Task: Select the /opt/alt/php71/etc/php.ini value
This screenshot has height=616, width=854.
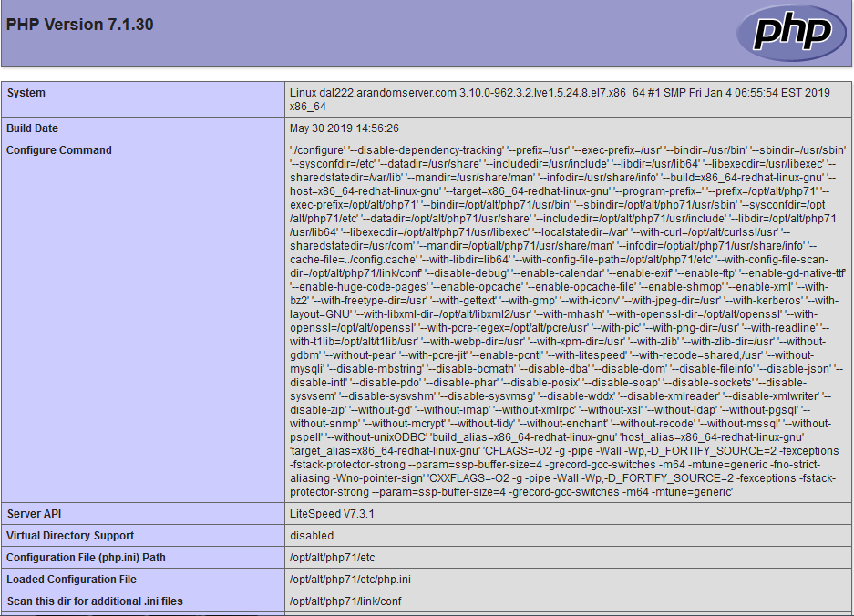Action: 350,579
